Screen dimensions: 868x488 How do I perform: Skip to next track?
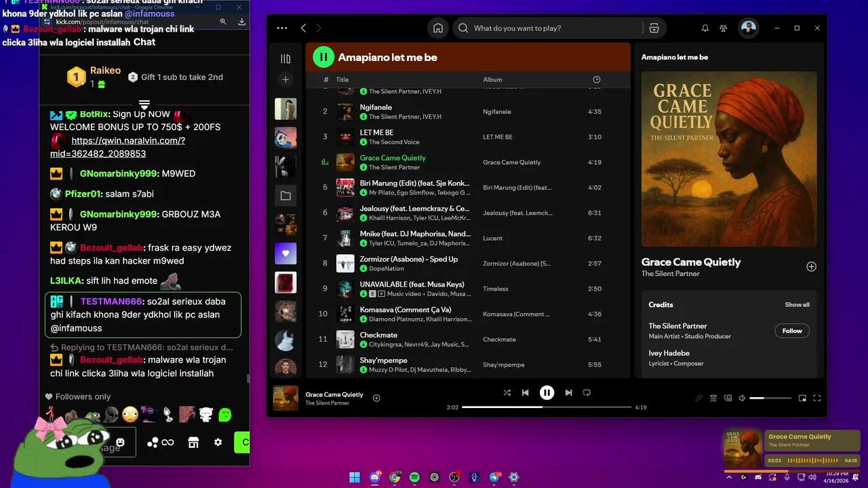[x=568, y=392]
